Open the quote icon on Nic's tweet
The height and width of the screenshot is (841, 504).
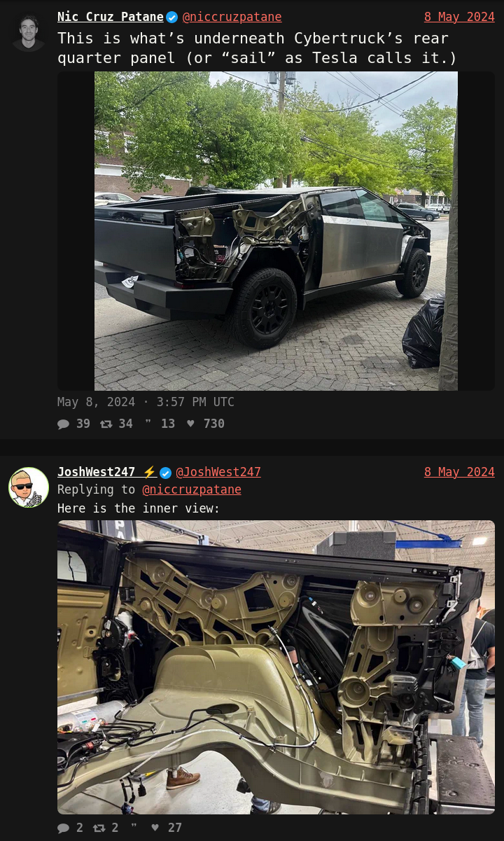tap(148, 422)
